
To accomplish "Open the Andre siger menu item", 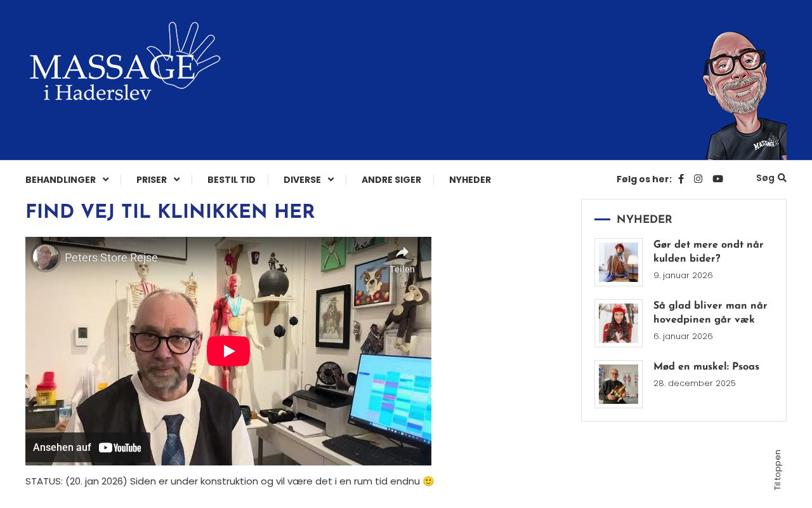I will pos(391,180).
